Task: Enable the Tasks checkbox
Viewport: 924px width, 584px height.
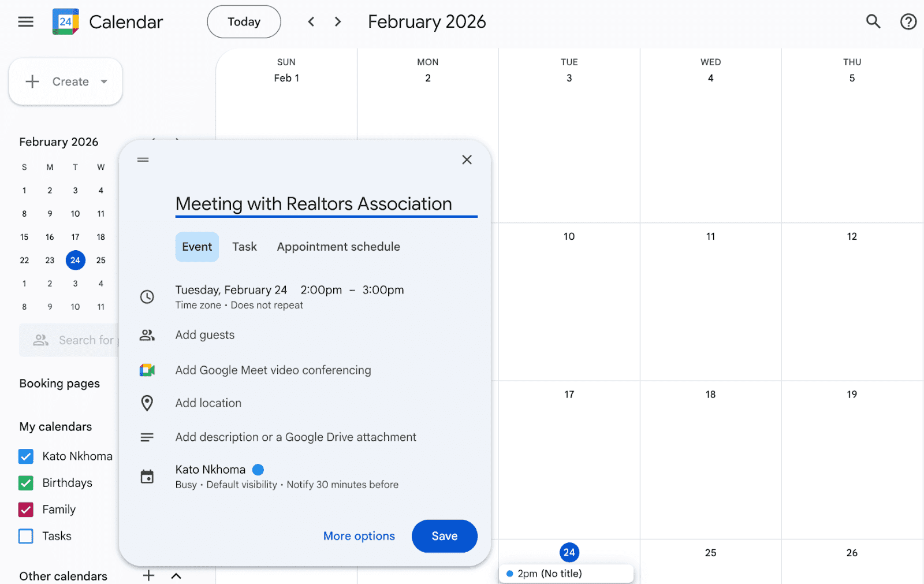Action: pyautogui.click(x=25, y=536)
